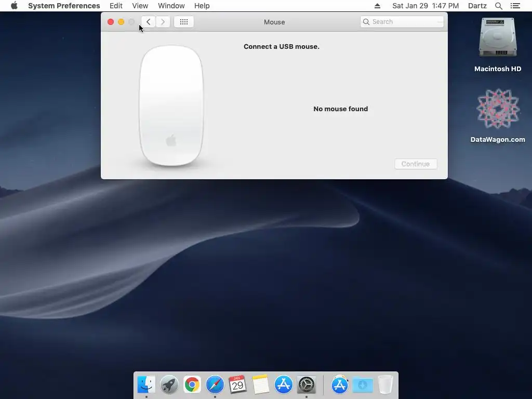
Task: Open Notification Center list icon
Action: coord(515,6)
